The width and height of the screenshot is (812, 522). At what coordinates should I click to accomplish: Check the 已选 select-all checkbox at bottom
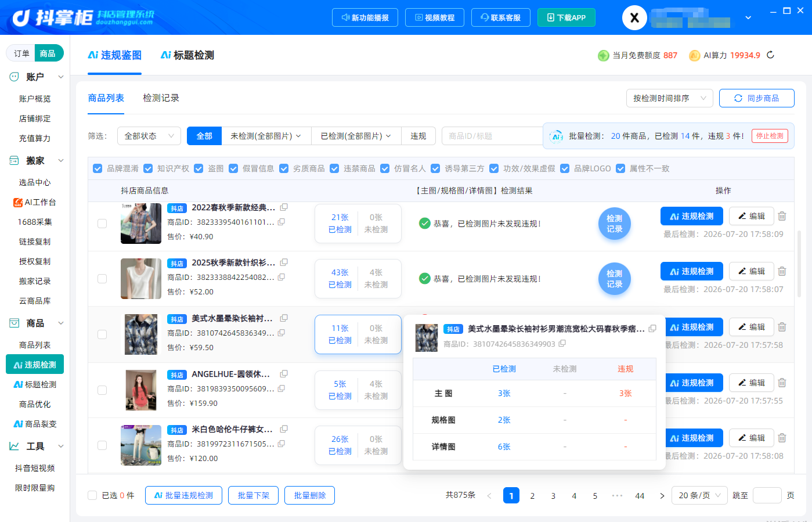point(92,495)
